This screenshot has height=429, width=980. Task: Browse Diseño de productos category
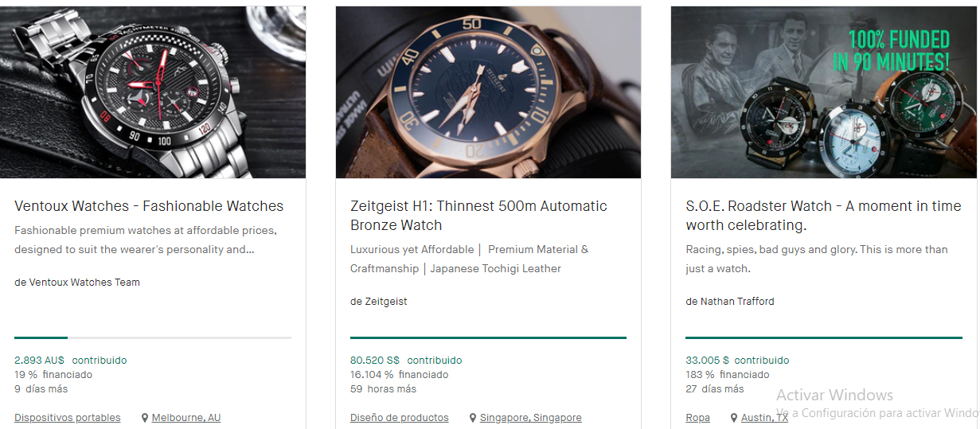coord(400,418)
